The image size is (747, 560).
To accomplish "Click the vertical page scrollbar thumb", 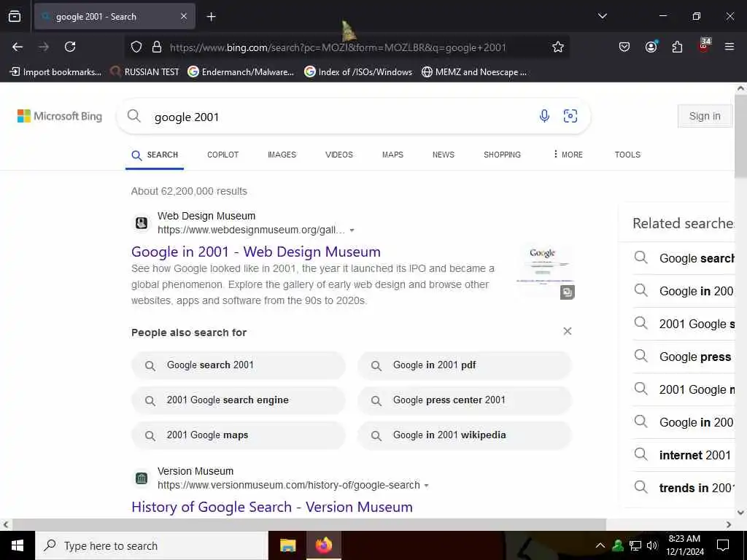I will click(x=741, y=136).
